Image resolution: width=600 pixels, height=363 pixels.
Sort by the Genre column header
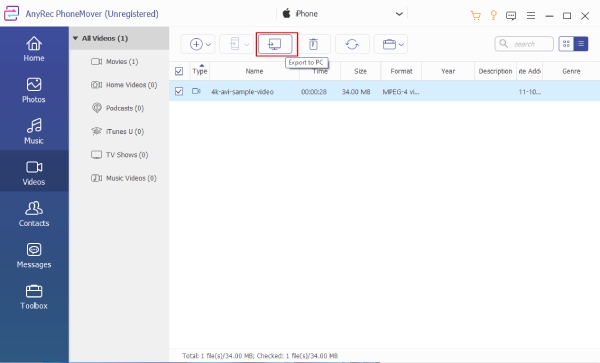tap(571, 71)
